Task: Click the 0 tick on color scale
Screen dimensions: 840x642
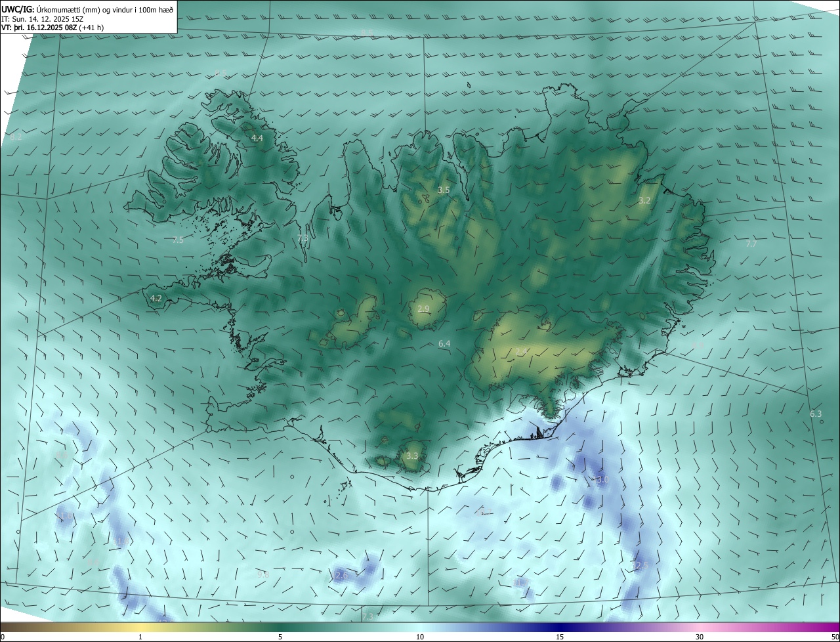Action: click(3, 637)
